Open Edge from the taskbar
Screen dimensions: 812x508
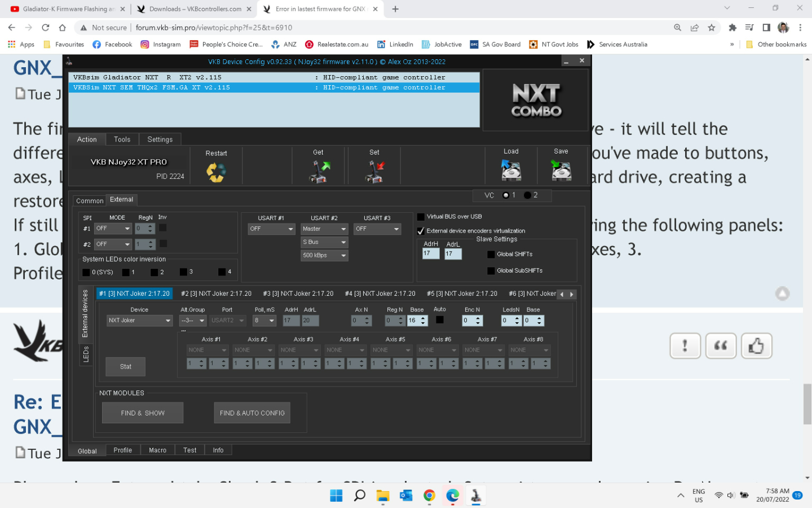click(453, 496)
